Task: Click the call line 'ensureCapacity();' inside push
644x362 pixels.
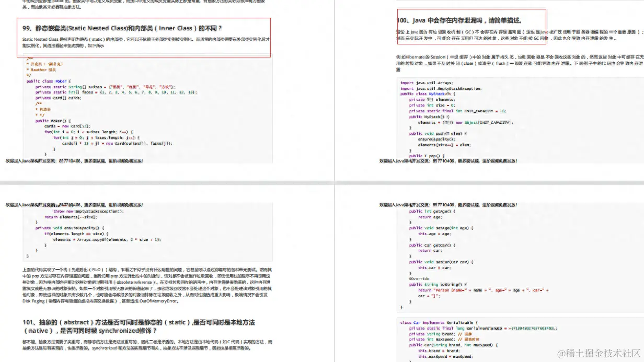Action: coord(436,139)
